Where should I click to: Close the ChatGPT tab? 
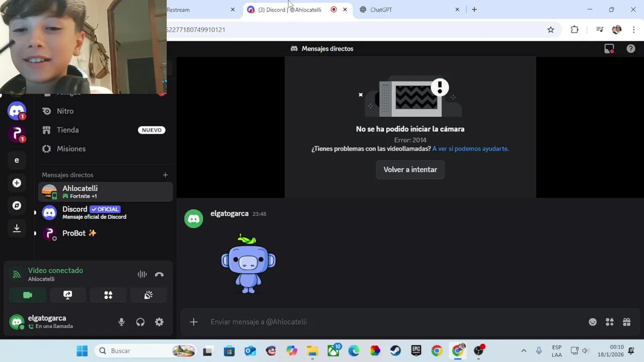(457, 10)
